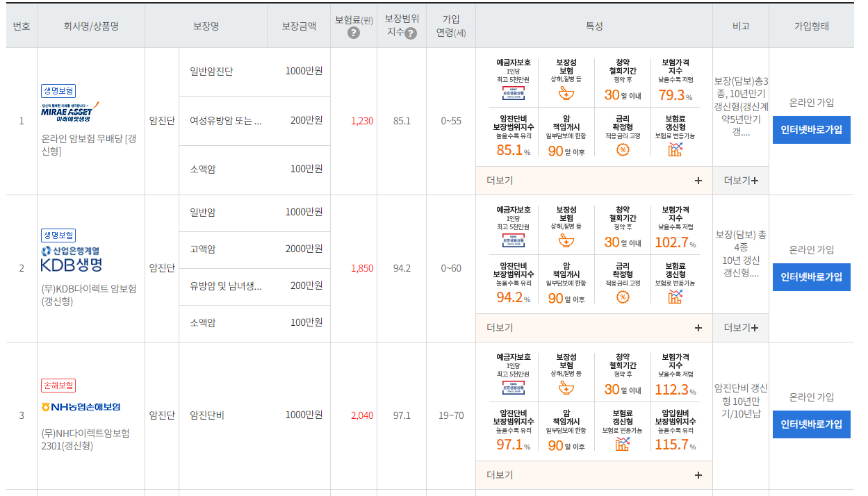Click 인터넷바로가입 for KDB다이렉트 암보험
The image size is (868, 496).
(x=811, y=277)
